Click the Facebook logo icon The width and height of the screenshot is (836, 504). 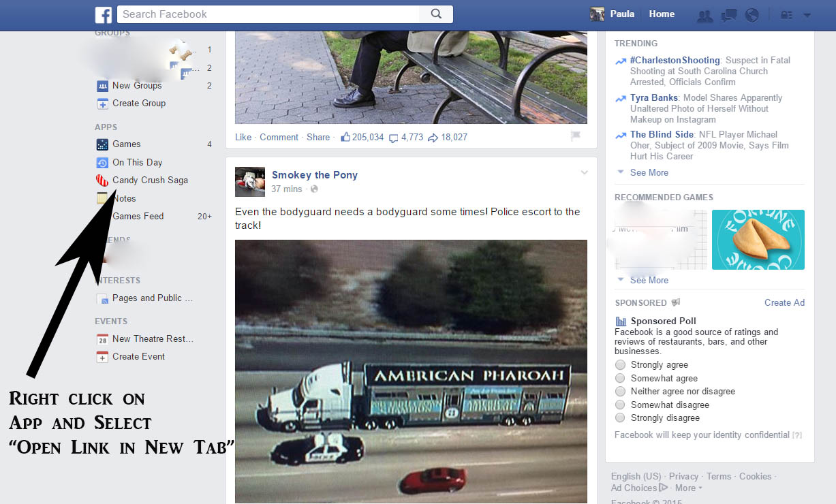[104, 14]
